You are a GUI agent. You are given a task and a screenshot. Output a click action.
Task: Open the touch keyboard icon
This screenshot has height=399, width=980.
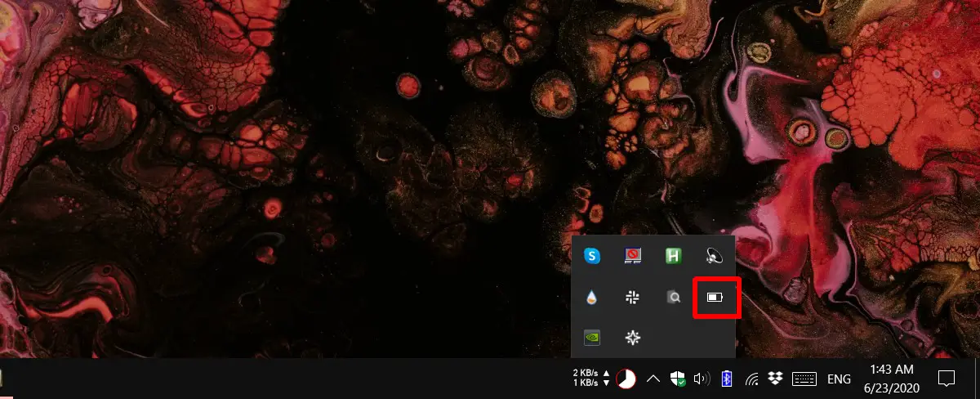[x=804, y=379]
